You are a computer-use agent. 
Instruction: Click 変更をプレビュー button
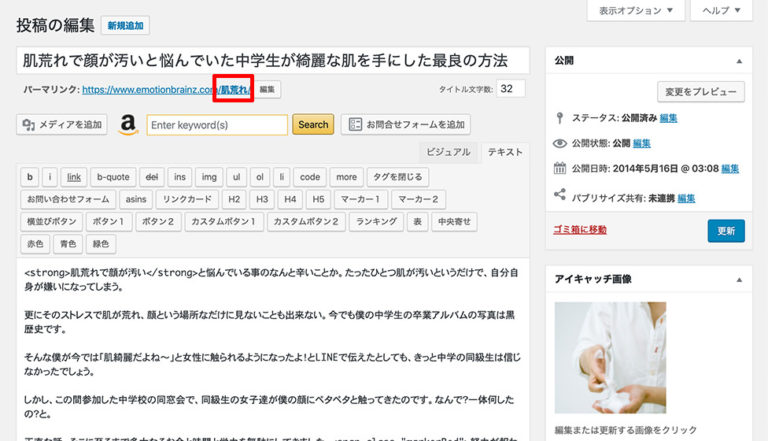[x=701, y=92]
